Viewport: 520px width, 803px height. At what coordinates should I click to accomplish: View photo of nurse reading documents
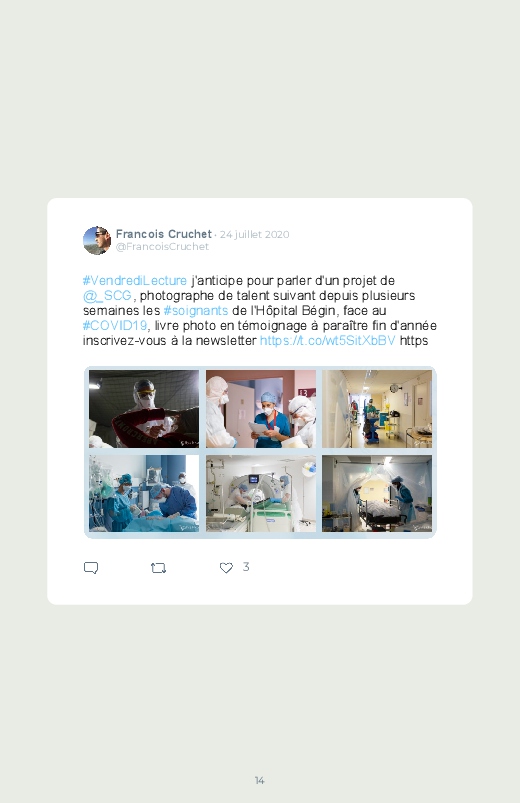click(x=261, y=409)
